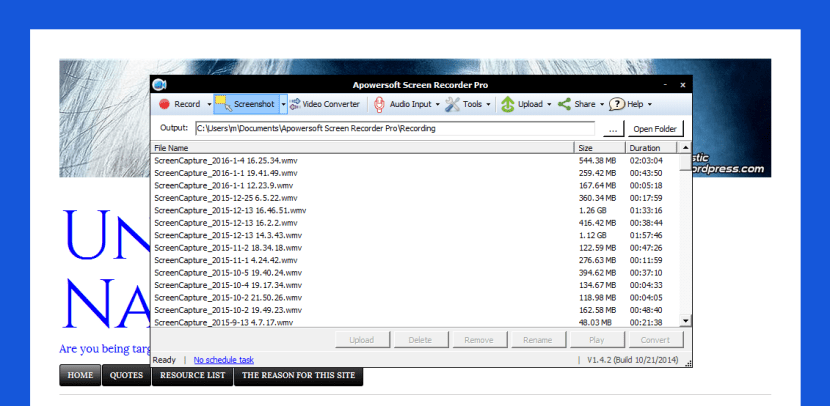
Task: Click the Screenshot tool icon
Action: (223, 104)
